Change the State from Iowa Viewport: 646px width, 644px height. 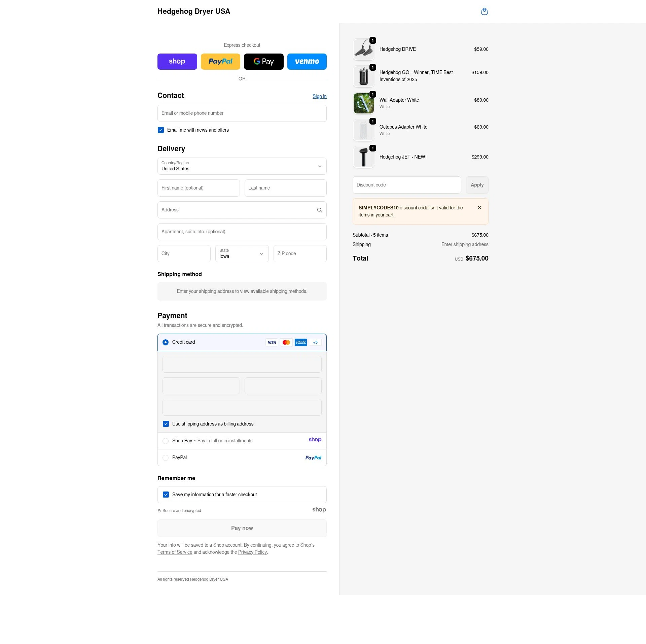click(x=242, y=253)
